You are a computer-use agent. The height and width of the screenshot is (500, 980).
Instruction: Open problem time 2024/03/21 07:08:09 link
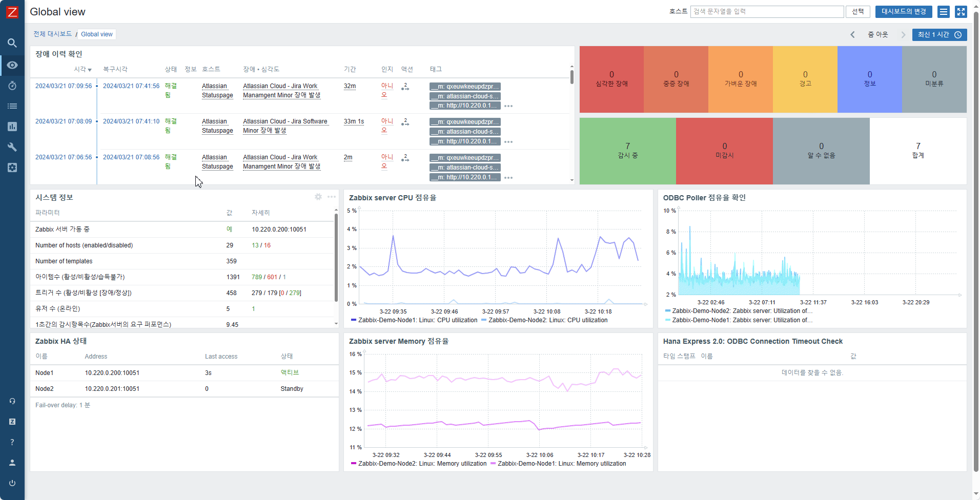64,121
